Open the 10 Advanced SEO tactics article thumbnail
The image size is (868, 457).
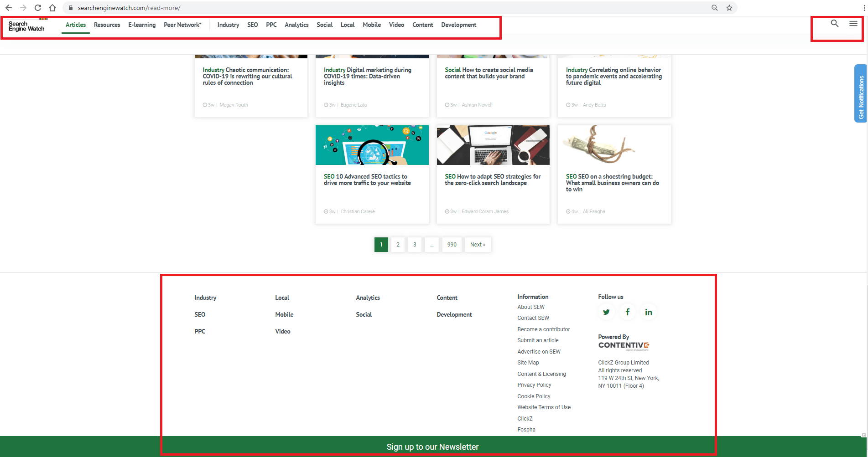coord(372,145)
